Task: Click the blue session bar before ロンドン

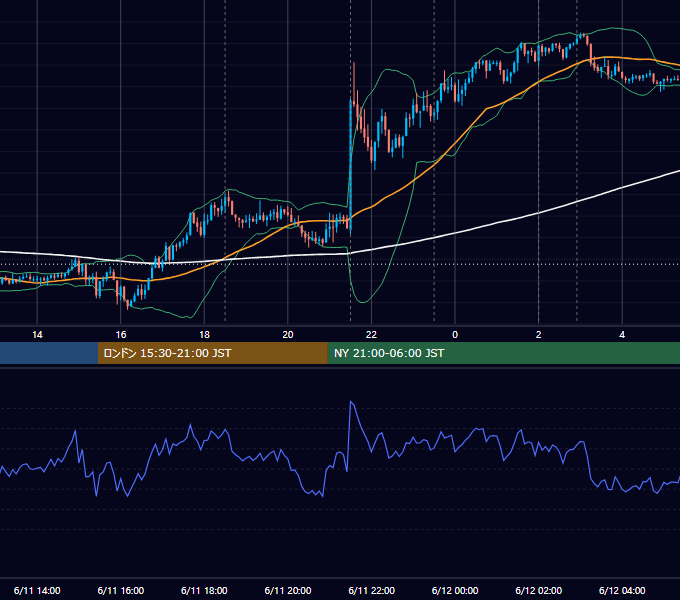Action: [49, 353]
